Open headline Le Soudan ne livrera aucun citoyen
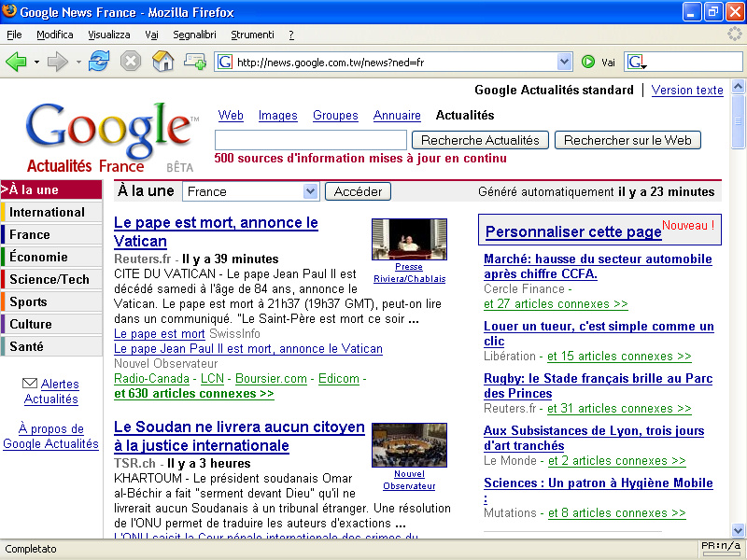The width and height of the screenshot is (747, 560). pos(239,436)
